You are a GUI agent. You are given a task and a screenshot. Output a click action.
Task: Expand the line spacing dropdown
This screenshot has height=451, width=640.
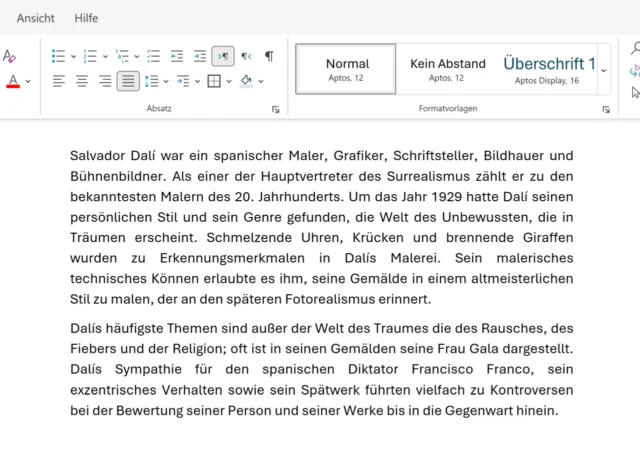165,81
